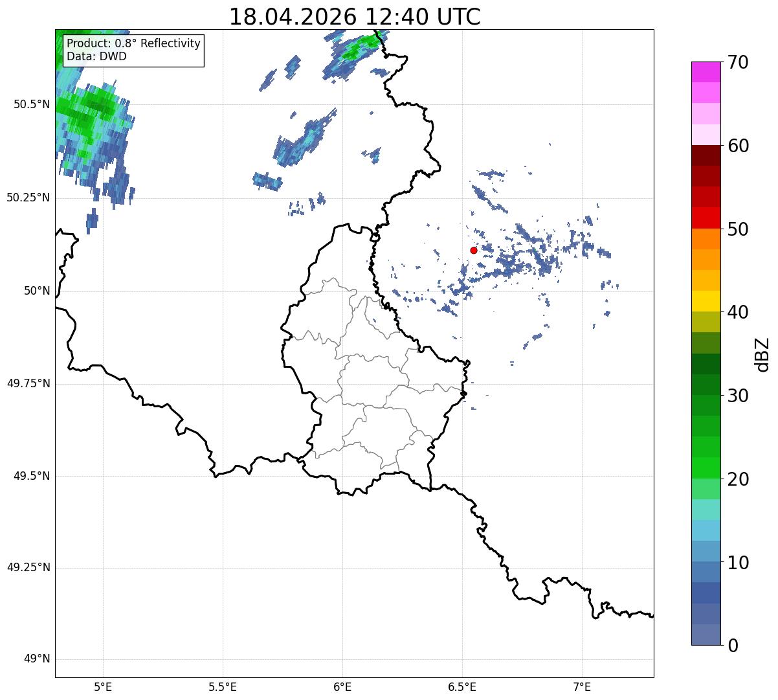This screenshot has width=778, height=700.
Task: Click the dBZ colorbar axis label
Action: pyautogui.click(x=762, y=354)
